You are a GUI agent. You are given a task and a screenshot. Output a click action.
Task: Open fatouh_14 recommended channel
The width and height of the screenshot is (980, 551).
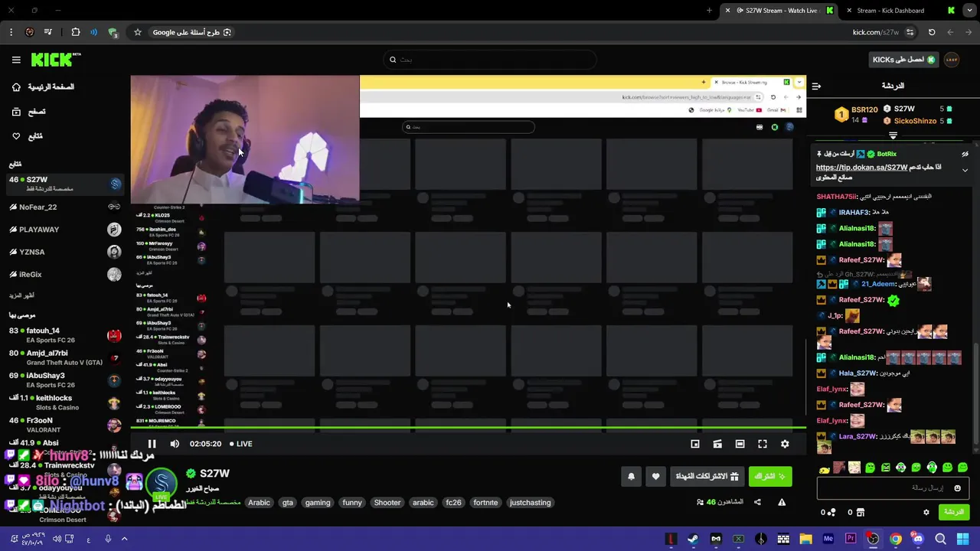tap(65, 335)
